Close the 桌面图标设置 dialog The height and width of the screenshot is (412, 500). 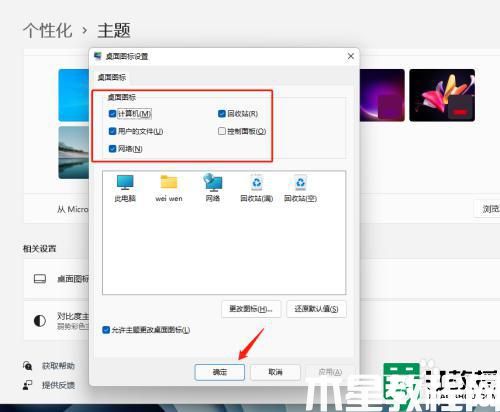coord(351,56)
